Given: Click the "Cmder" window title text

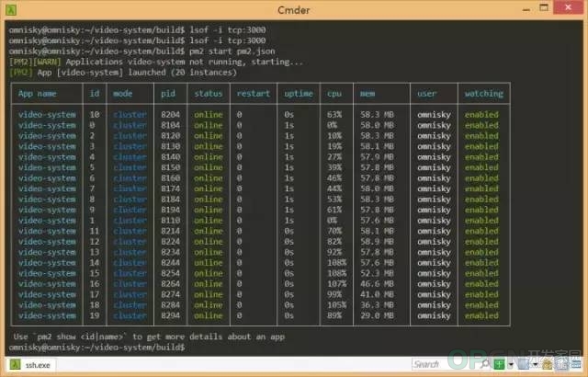Looking at the screenshot, I should pos(294,10).
